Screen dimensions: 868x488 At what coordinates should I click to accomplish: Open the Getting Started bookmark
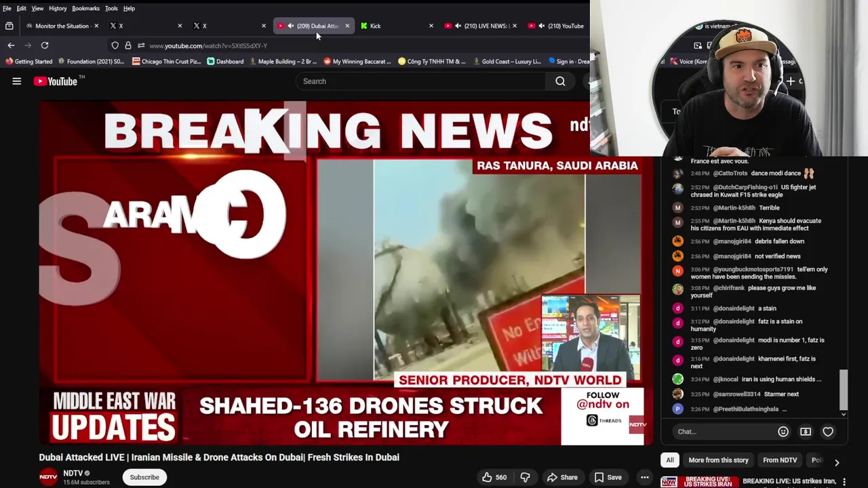point(28,61)
